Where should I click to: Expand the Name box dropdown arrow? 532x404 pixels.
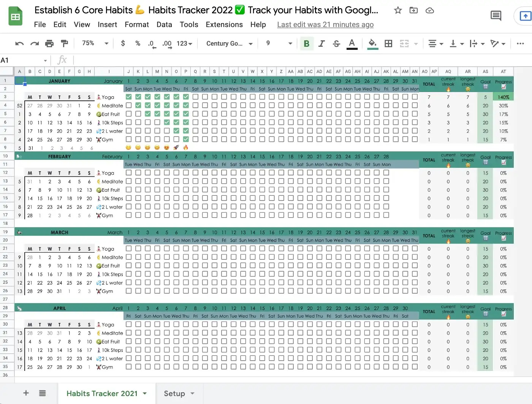(x=45, y=60)
